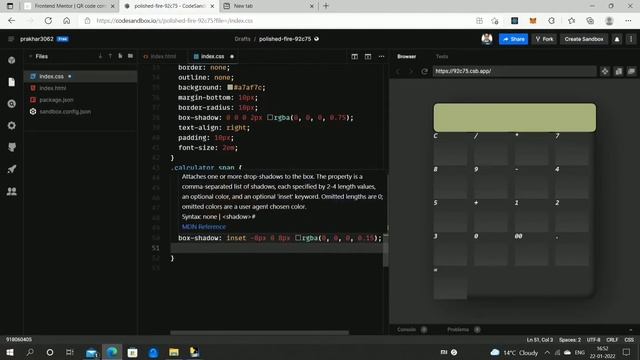This screenshot has width=640, height=360.
Task: Open the Explorer file icon in sidebar
Action: 11,82
